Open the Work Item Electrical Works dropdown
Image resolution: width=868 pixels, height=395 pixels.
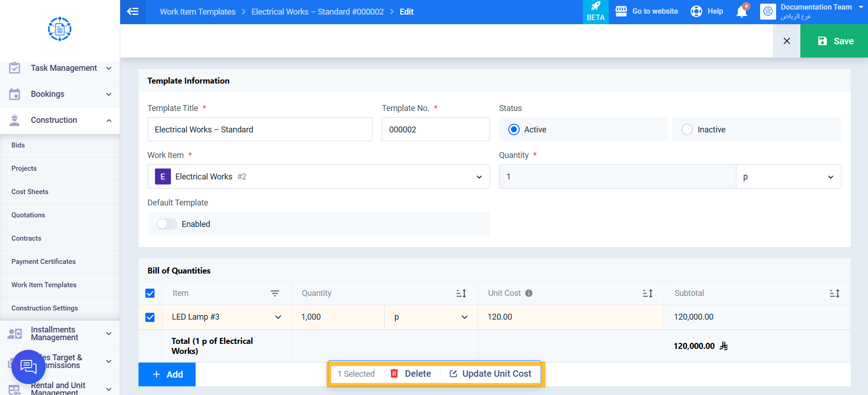[x=319, y=177]
